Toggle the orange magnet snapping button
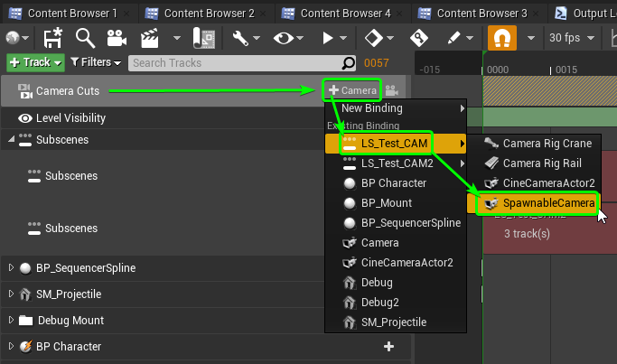 pyautogui.click(x=502, y=38)
